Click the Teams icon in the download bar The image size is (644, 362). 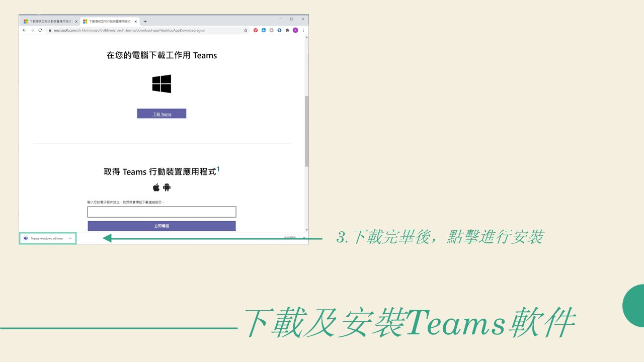pos(26,238)
